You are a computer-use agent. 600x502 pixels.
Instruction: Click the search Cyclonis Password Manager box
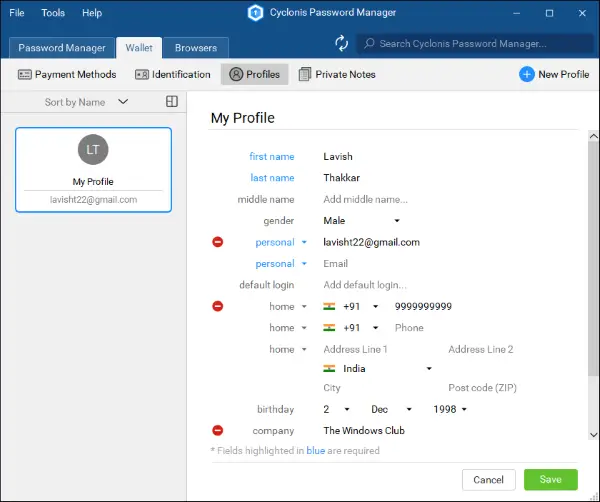pyautogui.click(x=475, y=43)
